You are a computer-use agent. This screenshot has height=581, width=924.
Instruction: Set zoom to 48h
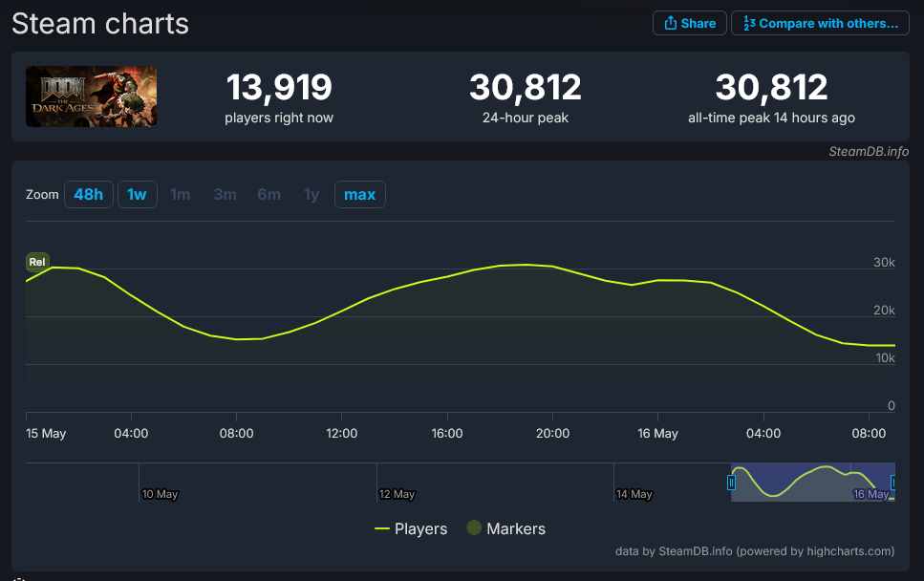coord(89,194)
